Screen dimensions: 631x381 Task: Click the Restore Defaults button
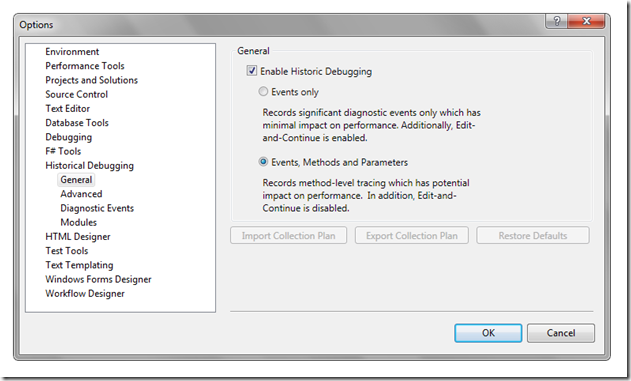[x=533, y=235]
